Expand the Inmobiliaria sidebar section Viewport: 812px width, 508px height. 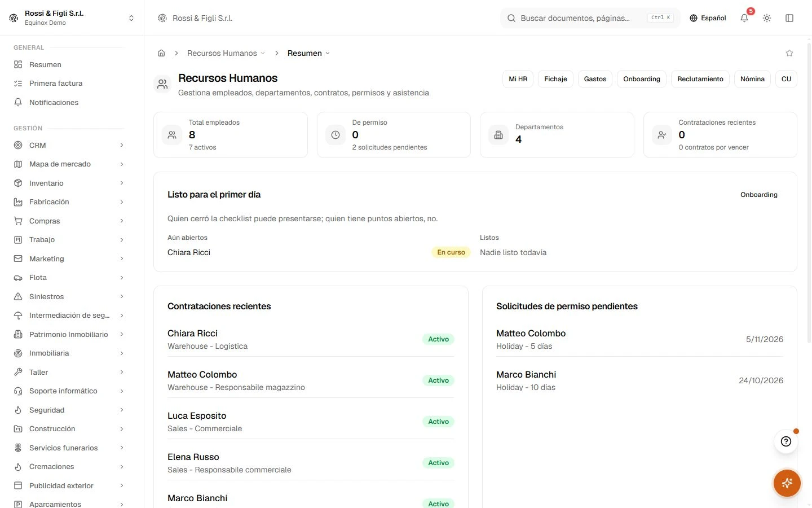tap(70, 353)
